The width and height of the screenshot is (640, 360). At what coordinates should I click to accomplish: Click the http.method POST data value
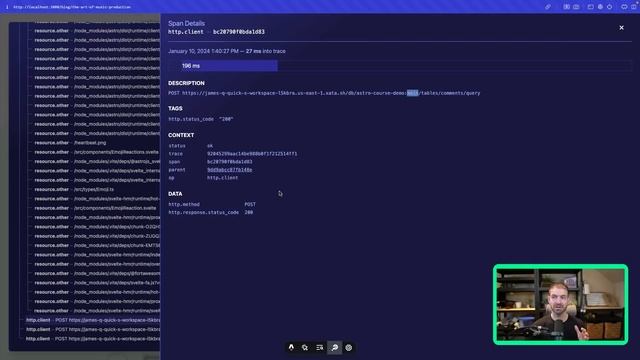pyautogui.click(x=250, y=204)
